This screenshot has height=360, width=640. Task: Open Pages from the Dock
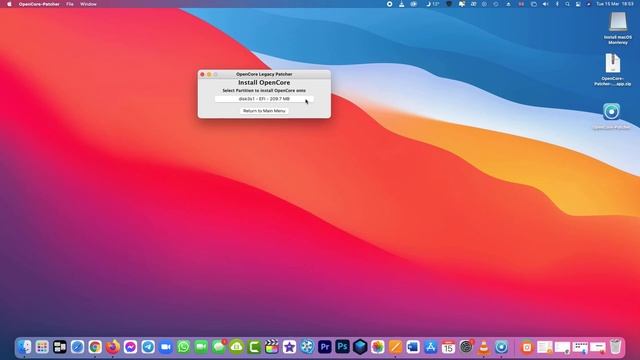point(395,347)
